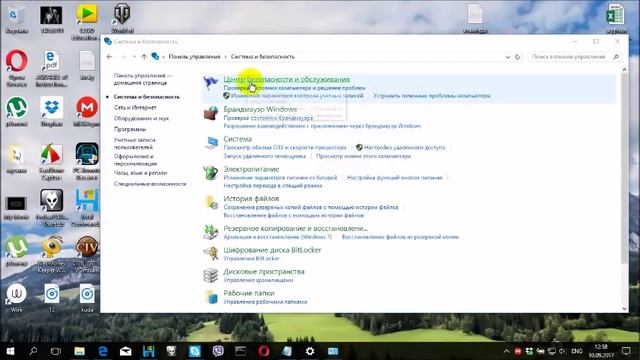The image size is (640, 360).
Task: Open launch remote assistance link
Action: click(264, 156)
